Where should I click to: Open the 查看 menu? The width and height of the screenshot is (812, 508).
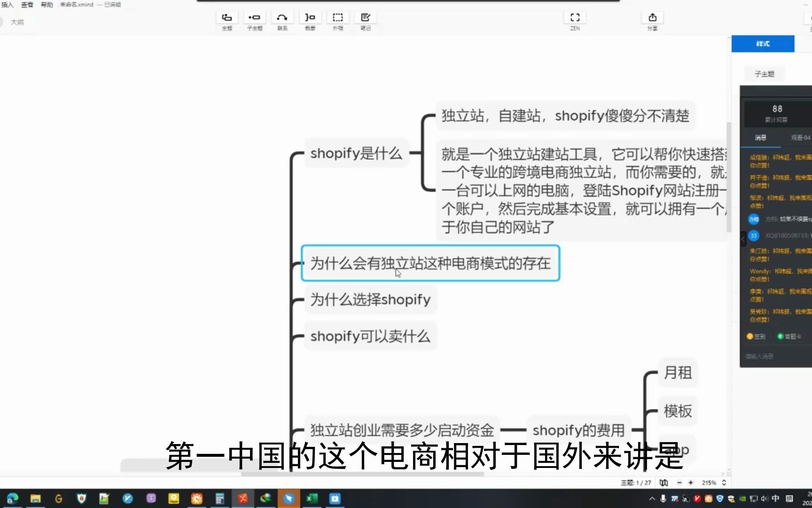27,5
